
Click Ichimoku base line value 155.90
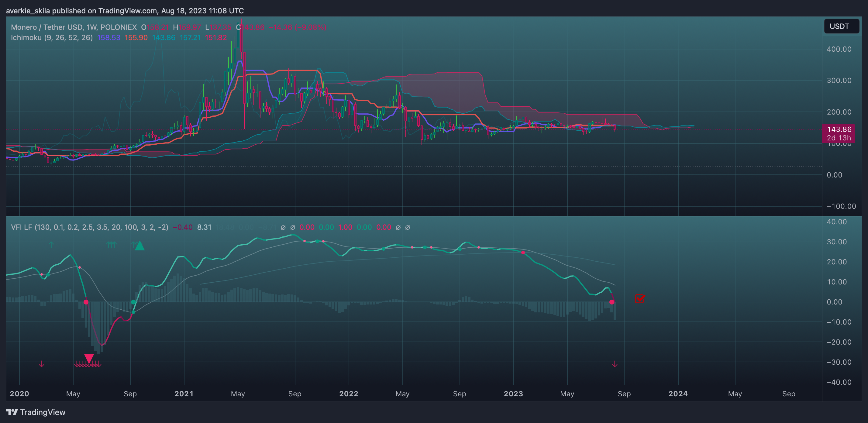136,38
